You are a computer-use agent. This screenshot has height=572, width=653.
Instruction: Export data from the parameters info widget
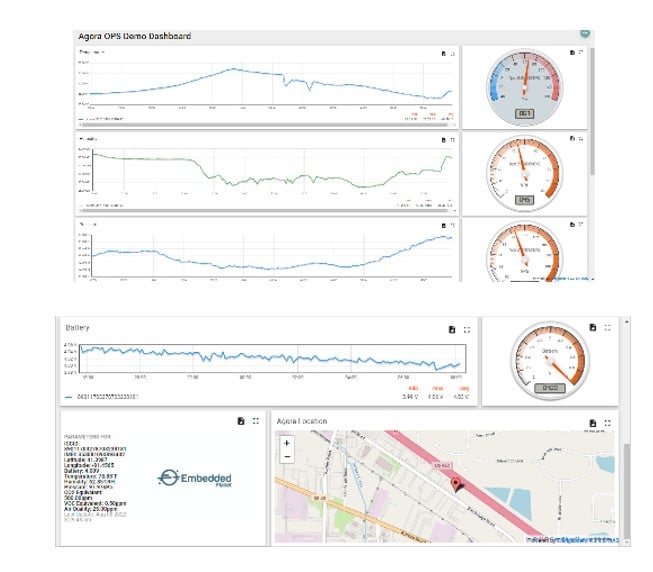(241, 421)
